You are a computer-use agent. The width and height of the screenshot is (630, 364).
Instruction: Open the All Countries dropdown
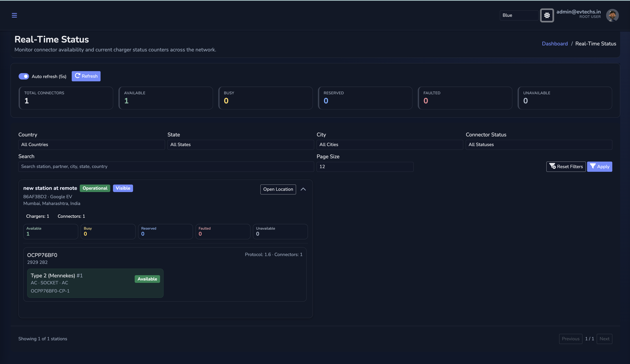(x=91, y=145)
